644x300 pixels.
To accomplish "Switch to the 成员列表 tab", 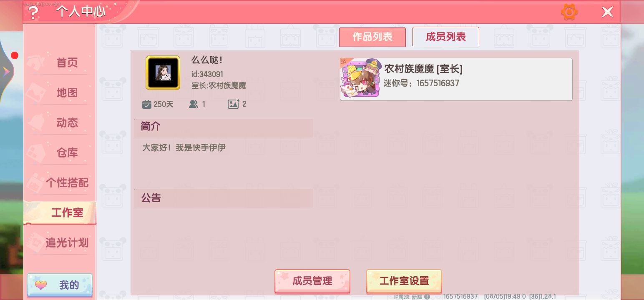I will coord(445,37).
